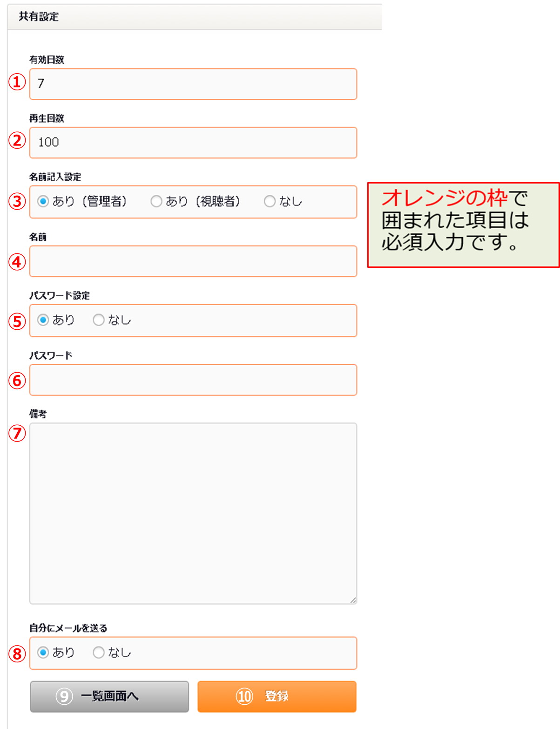Click inside the 備考 text area
The image size is (560, 729).
pyautogui.click(x=193, y=512)
